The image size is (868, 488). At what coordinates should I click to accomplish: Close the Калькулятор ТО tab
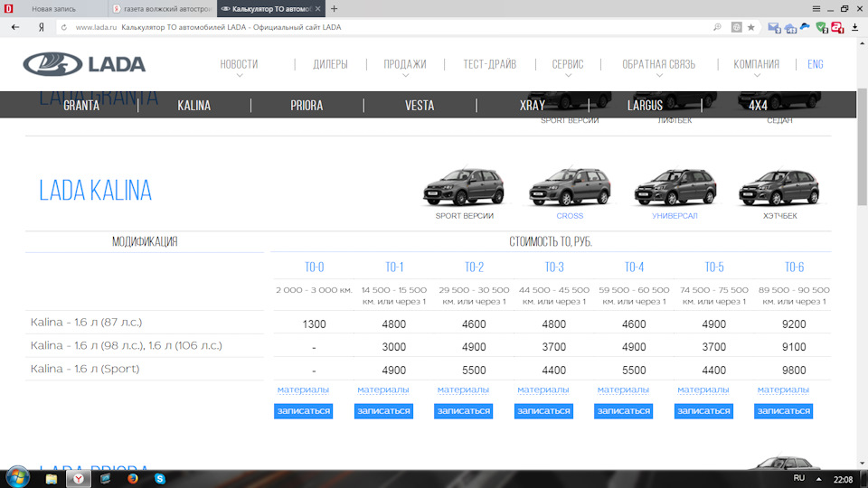point(318,9)
